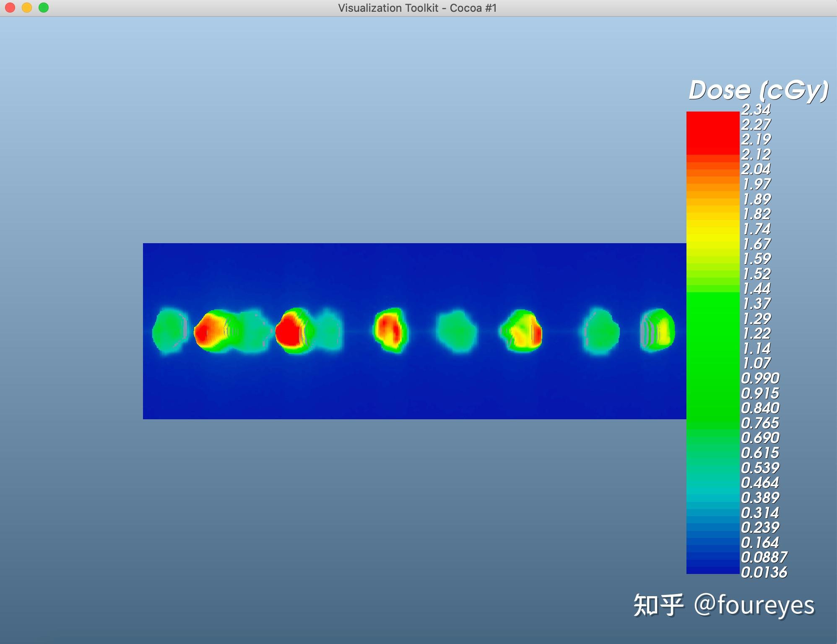Click the central green dose blob

(456, 331)
